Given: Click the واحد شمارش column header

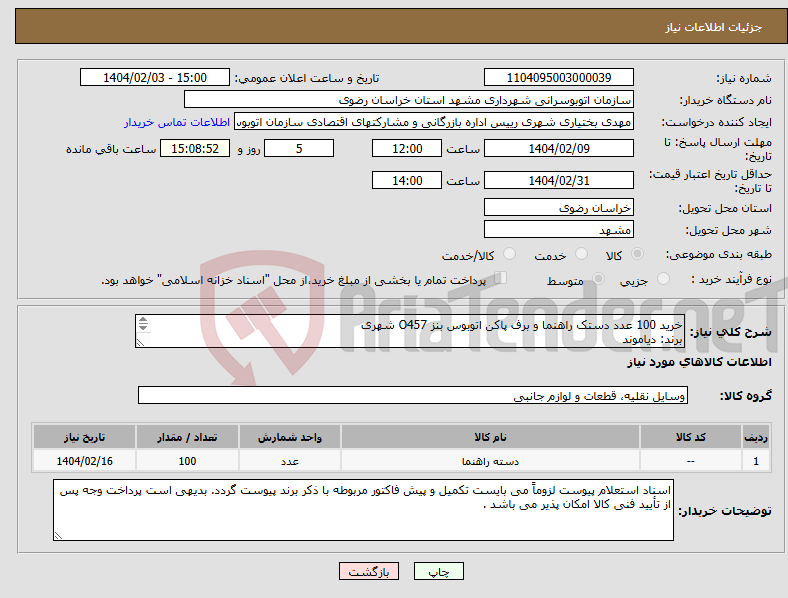Looking at the screenshot, I should point(290,437).
